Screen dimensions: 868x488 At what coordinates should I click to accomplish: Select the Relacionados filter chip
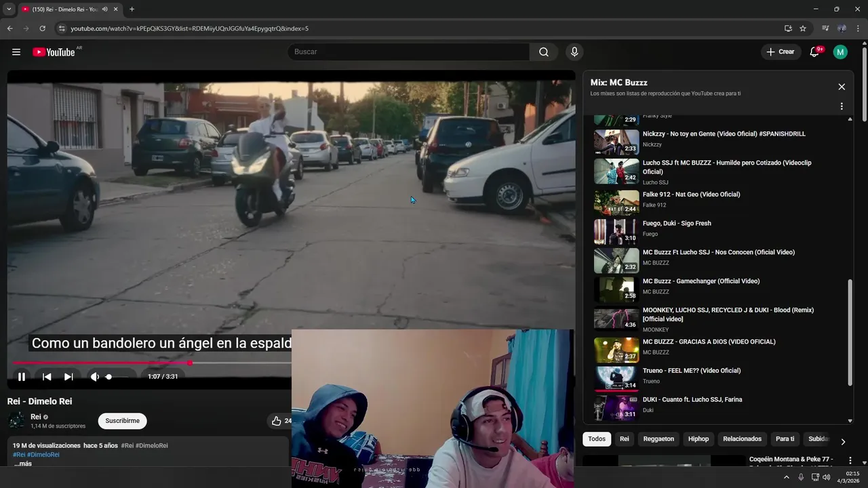(742, 439)
